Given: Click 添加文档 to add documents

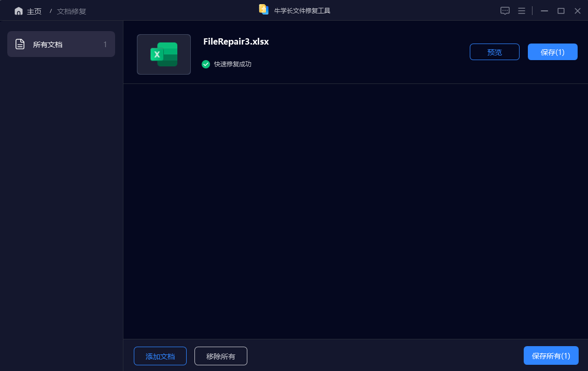Looking at the screenshot, I should (160, 356).
